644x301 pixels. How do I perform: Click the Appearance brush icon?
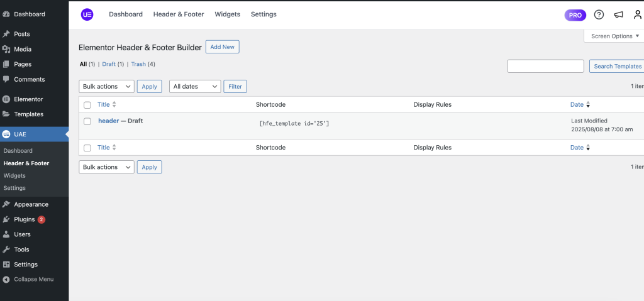tap(6, 204)
